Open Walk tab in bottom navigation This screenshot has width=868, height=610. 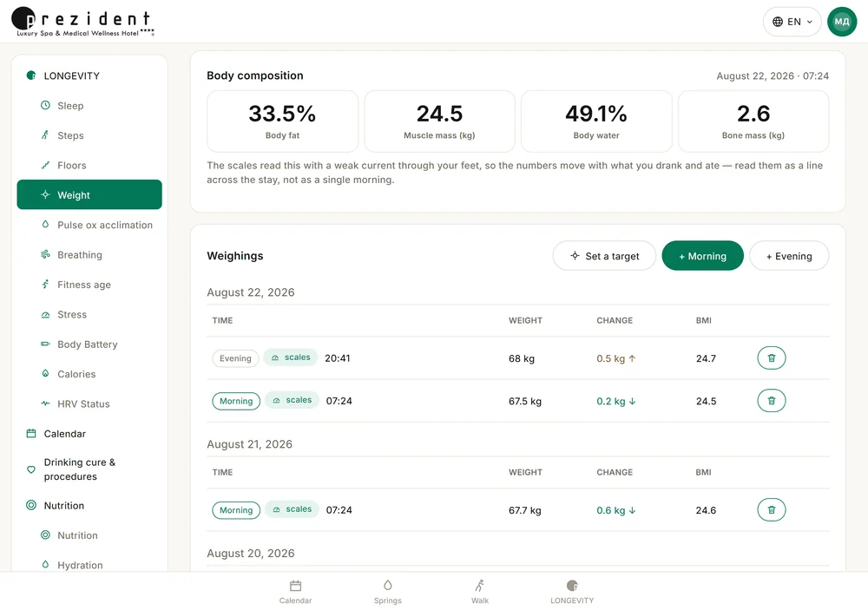coord(480,592)
